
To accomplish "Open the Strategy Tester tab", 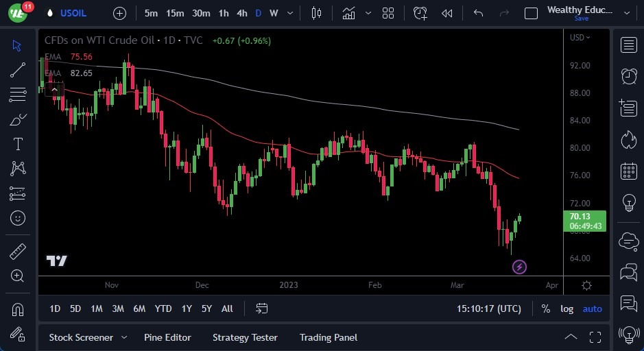I will (x=245, y=337).
